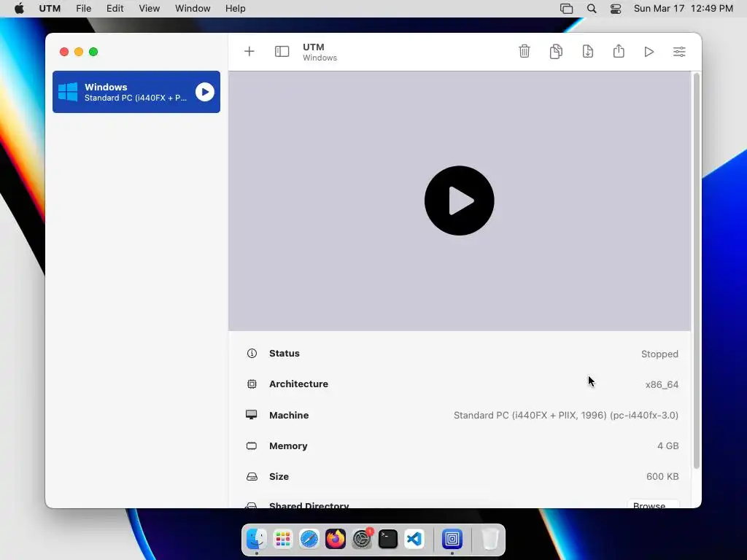
Task: Open the Edit menu
Action: [115, 9]
